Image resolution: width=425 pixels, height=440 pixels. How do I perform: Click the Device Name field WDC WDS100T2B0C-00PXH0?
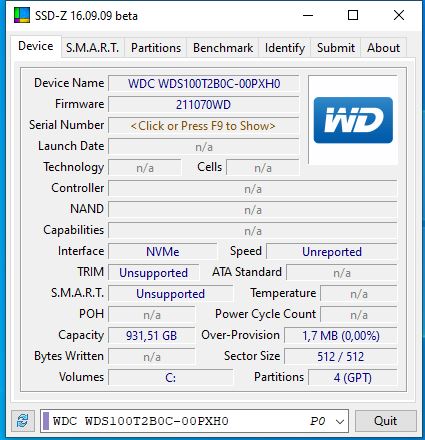[203, 84]
